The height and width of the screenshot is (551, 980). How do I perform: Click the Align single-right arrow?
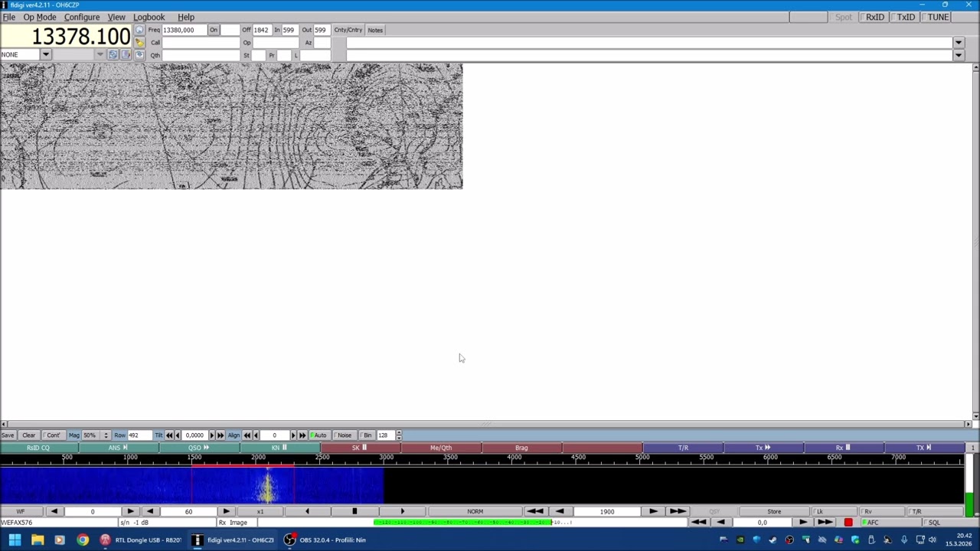[293, 435]
